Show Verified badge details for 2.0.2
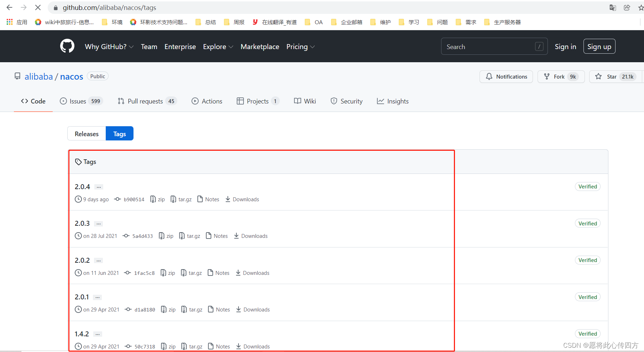This screenshot has width=644, height=352. click(x=587, y=260)
